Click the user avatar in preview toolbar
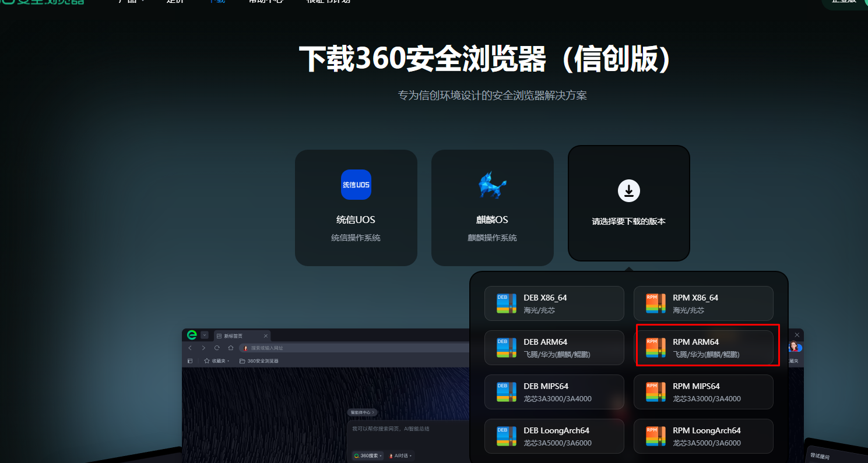The width and height of the screenshot is (868, 463). tap(793, 347)
